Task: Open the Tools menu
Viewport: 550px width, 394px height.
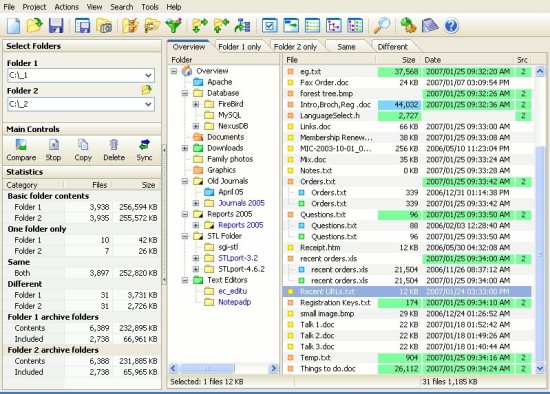Action: pos(150,7)
